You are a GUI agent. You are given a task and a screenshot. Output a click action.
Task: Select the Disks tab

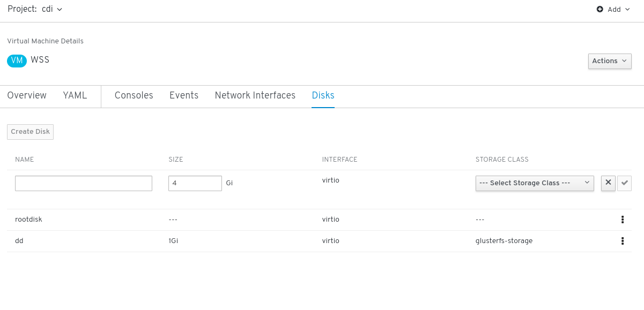pos(323,95)
